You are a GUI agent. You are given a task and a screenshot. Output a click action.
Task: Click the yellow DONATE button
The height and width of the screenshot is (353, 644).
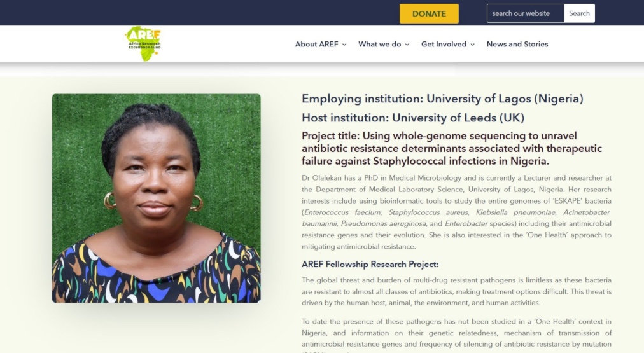point(429,13)
